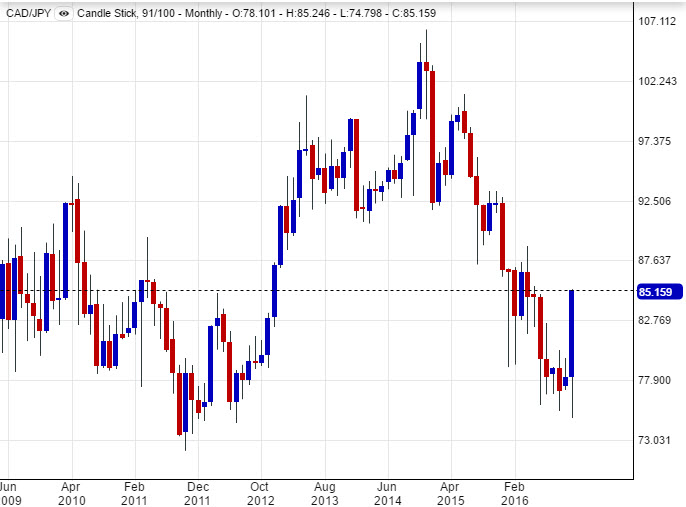
Task: Select the Oct 2012 date axis label
Action: click(x=260, y=492)
